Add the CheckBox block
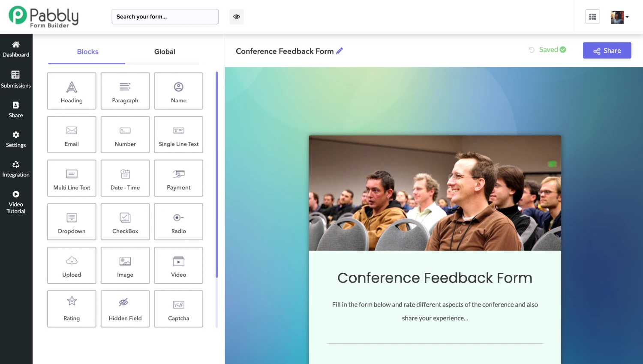 click(125, 222)
